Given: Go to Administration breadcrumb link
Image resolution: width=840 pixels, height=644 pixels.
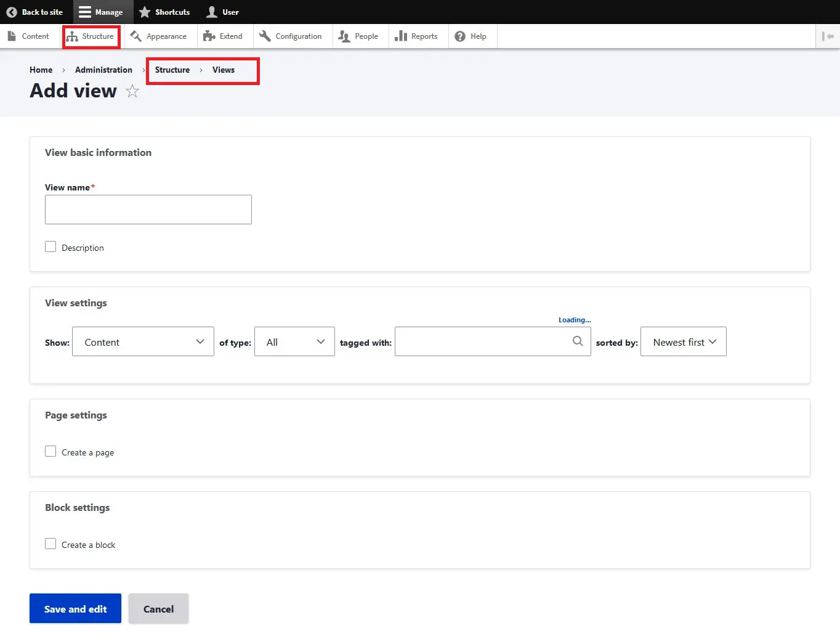Looking at the screenshot, I should click(103, 70).
